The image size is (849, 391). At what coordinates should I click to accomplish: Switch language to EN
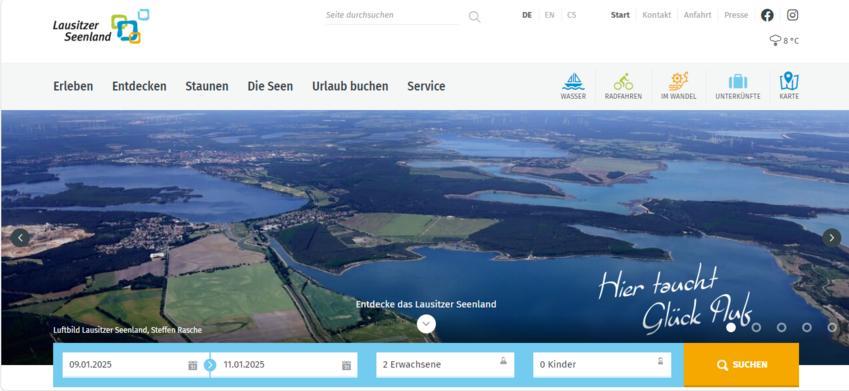[550, 15]
